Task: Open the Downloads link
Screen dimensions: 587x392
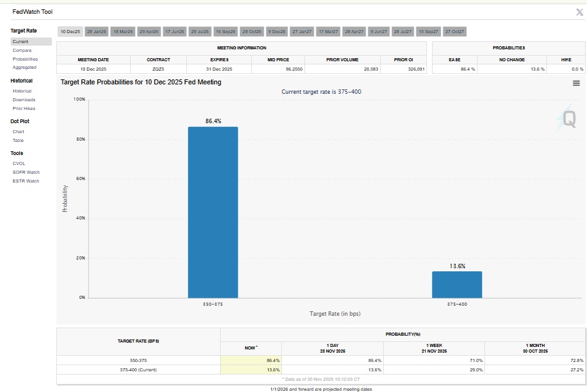Action: pos(24,99)
